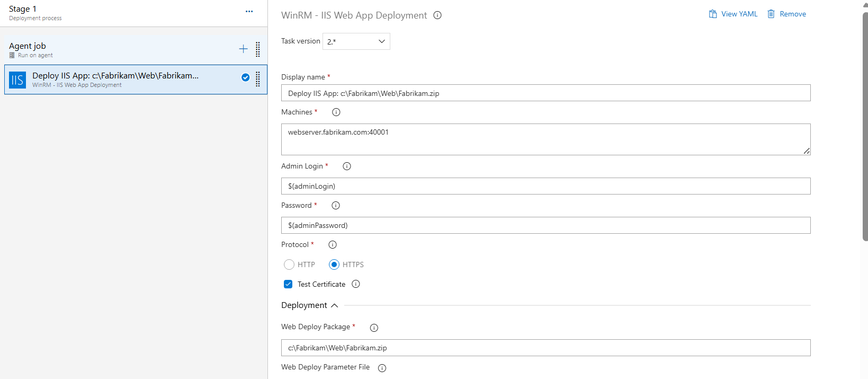Show info for the Machines field

[336, 112]
